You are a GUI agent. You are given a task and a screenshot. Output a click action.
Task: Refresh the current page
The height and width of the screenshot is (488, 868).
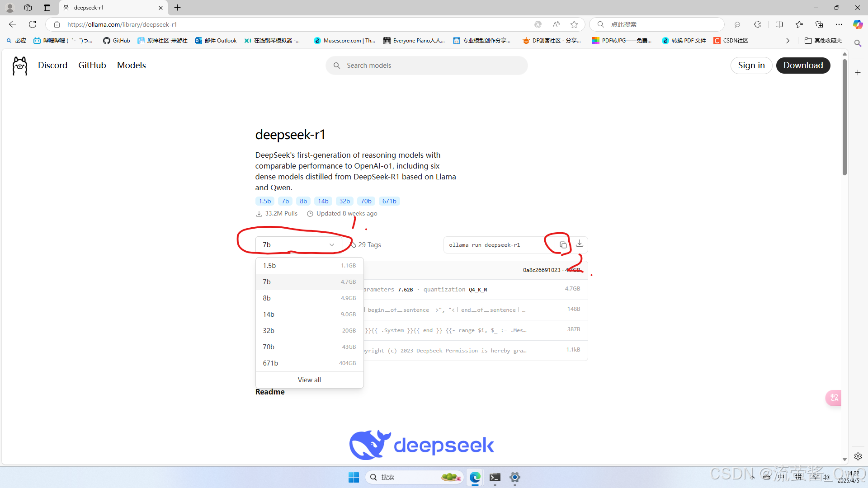(33, 24)
